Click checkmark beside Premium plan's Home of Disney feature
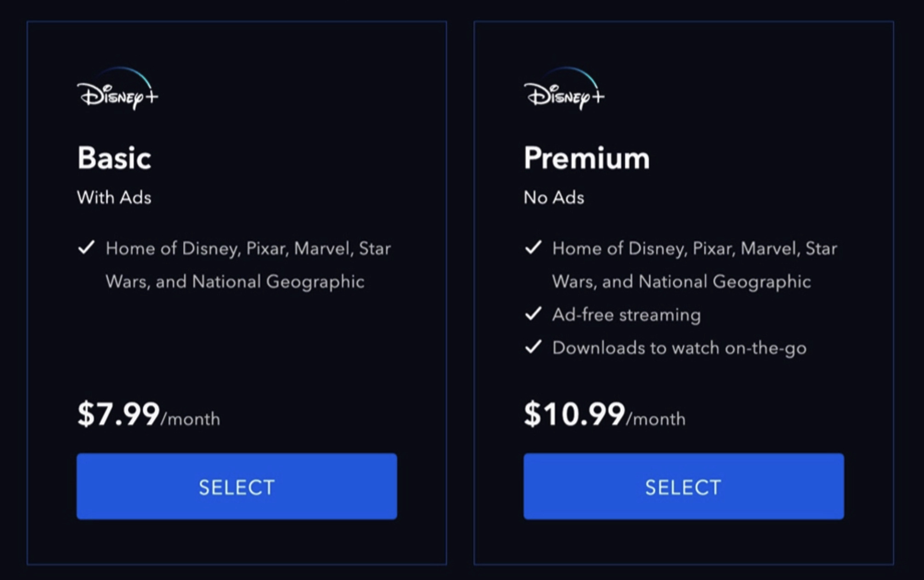 pos(533,247)
